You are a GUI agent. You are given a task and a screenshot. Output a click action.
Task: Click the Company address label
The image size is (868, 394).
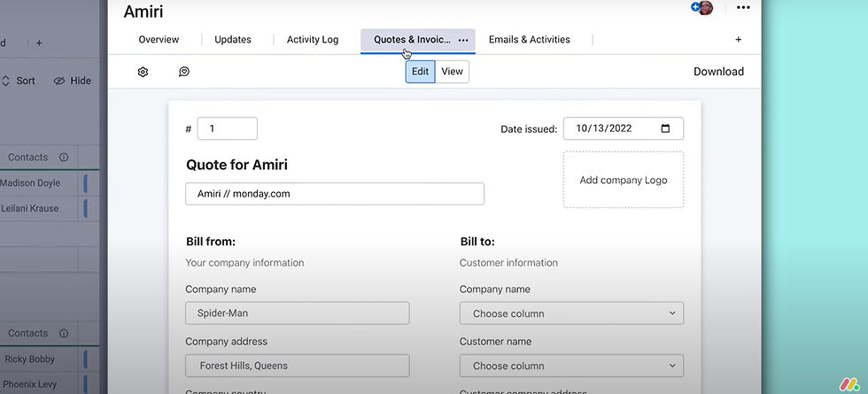(x=227, y=342)
